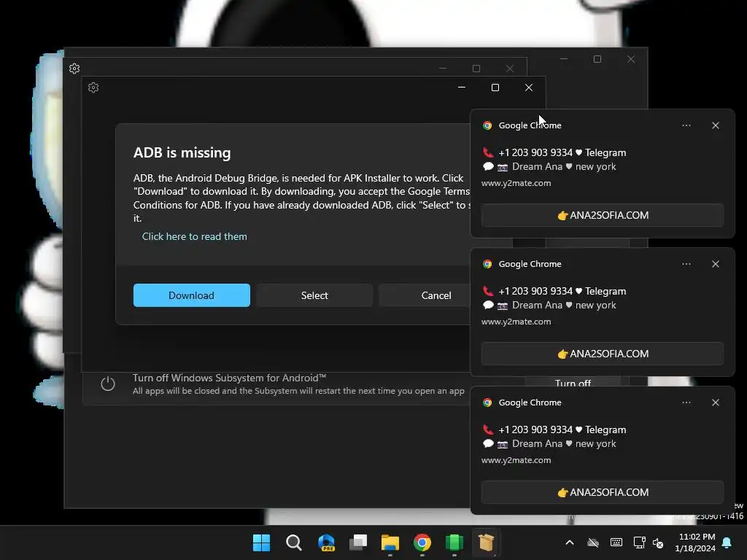Click the Turn off button for Windows Subsystem

[x=573, y=383]
